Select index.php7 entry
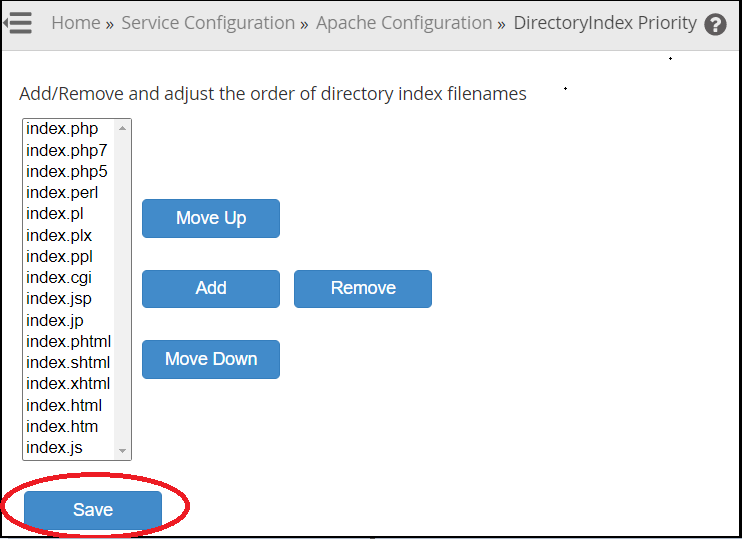742x539 pixels. [x=69, y=150]
